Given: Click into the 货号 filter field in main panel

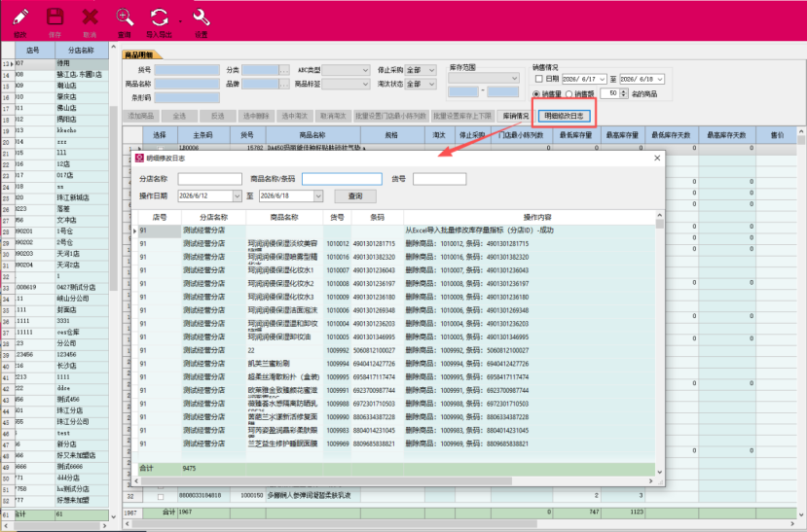Looking at the screenshot, I should pyautogui.click(x=187, y=70).
